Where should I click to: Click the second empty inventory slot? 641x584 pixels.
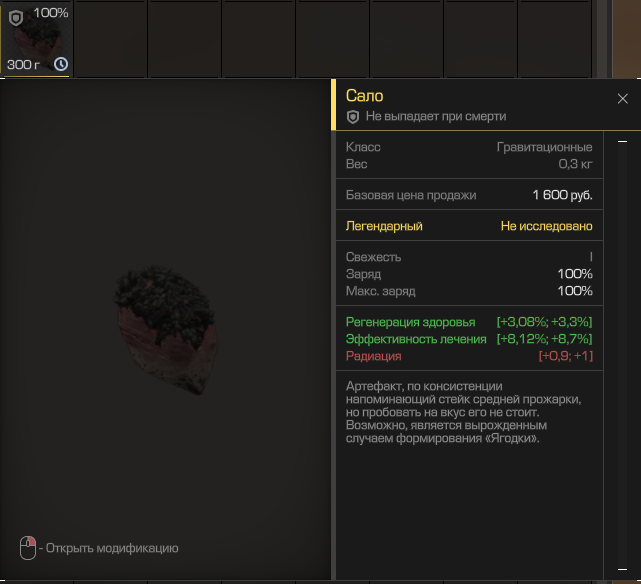point(185,39)
